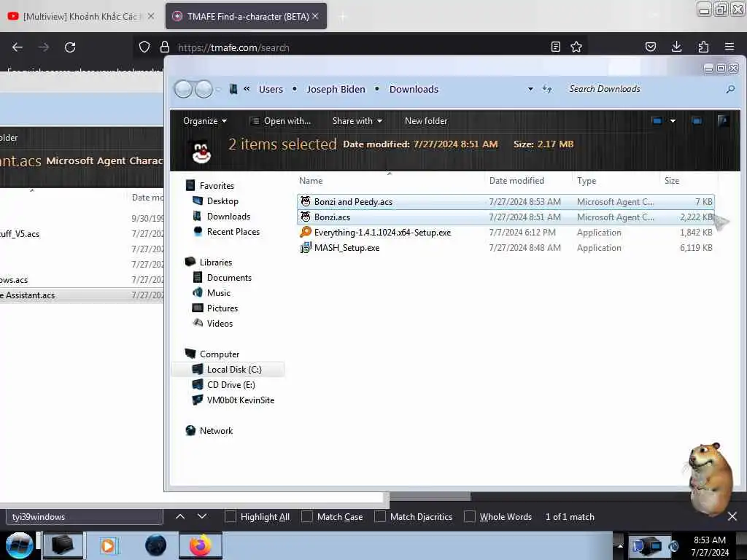Open Desktop in the navigation pane
747x560 pixels.
pyautogui.click(x=222, y=201)
